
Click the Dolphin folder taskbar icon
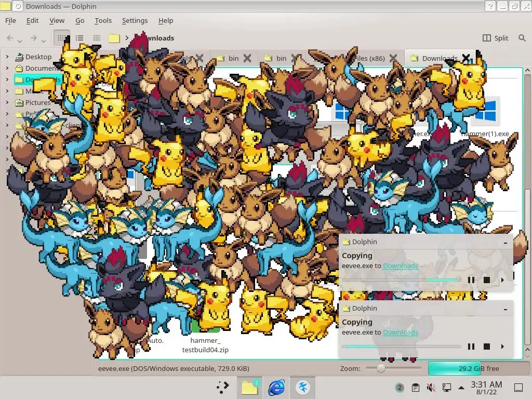tap(249, 387)
